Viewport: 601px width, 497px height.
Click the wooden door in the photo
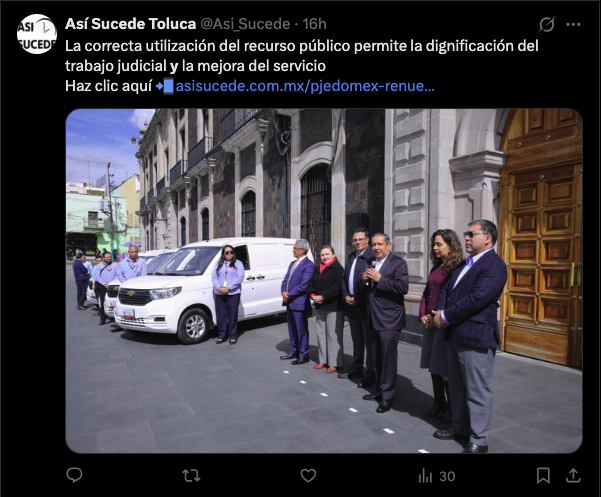tap(541, 238)
